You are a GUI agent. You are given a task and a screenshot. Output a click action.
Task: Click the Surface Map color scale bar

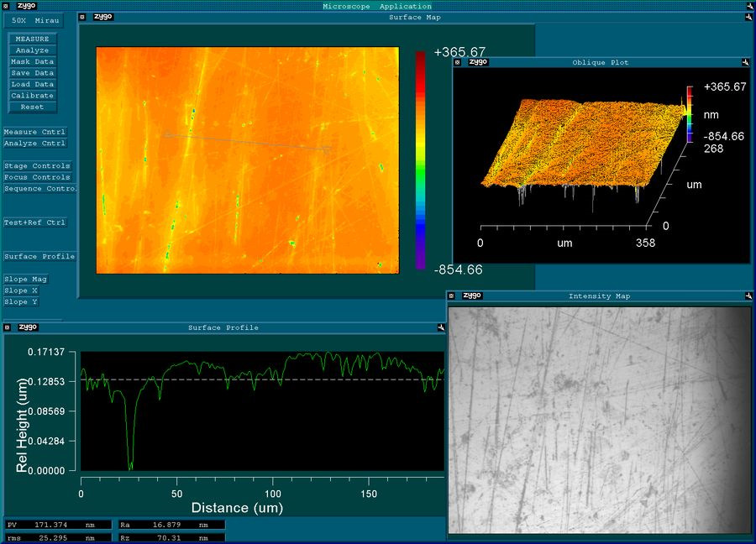420,160
